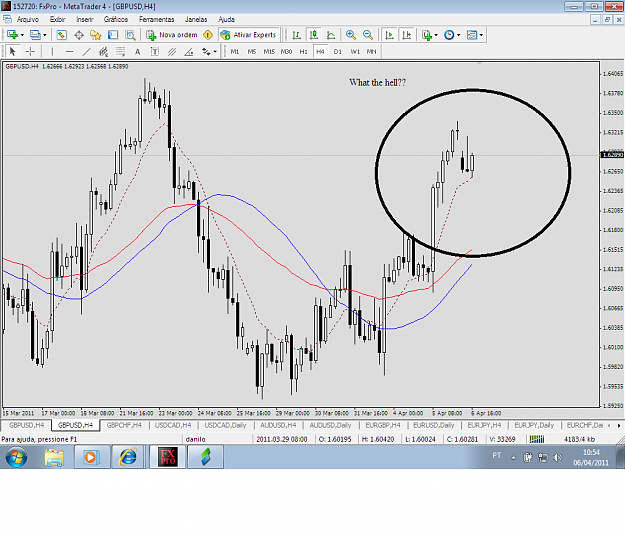This screenshot has height=535, width=625.
Task: Open the Inserir menu
Action: (x=85, y=19)
